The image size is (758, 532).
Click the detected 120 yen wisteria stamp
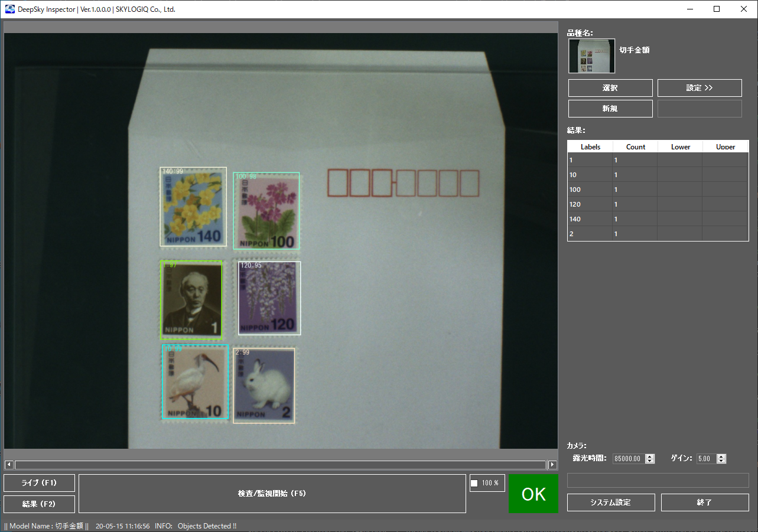pos(269,298)
